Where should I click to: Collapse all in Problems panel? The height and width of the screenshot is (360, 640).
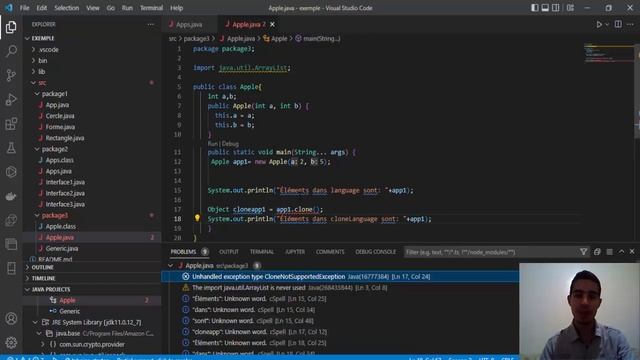597,252
